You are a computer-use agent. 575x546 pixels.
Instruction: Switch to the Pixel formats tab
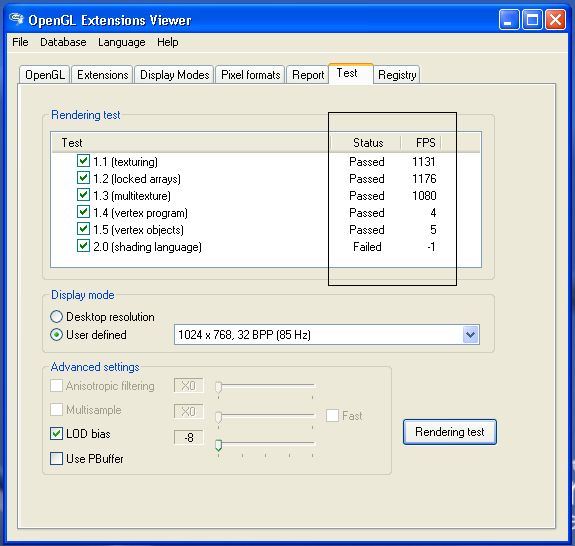(x=250, y=75)
